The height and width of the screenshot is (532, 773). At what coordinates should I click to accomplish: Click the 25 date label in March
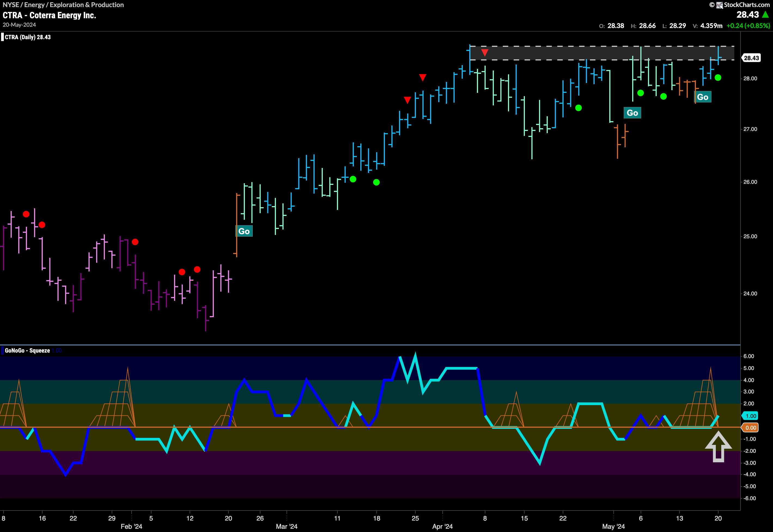click(x=415, y=518)
